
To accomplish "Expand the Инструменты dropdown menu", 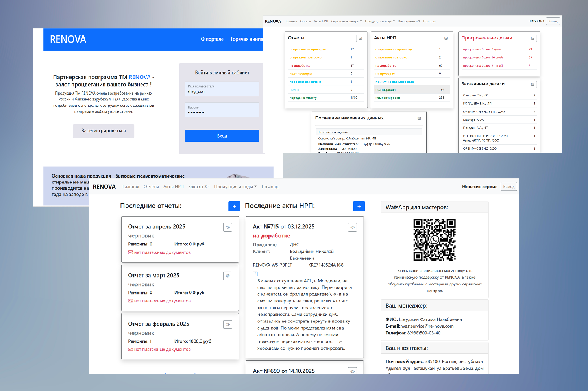I will pyautogui.click(x=409, y=21).
